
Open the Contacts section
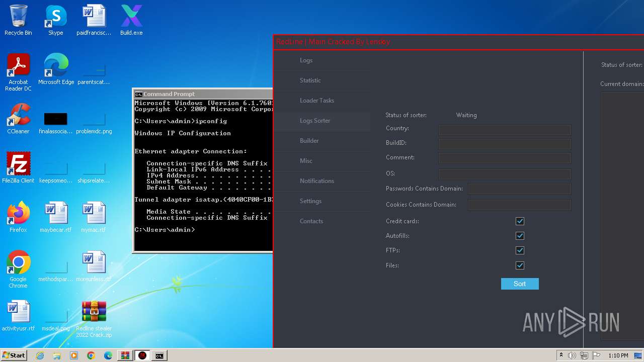point(322,221)
